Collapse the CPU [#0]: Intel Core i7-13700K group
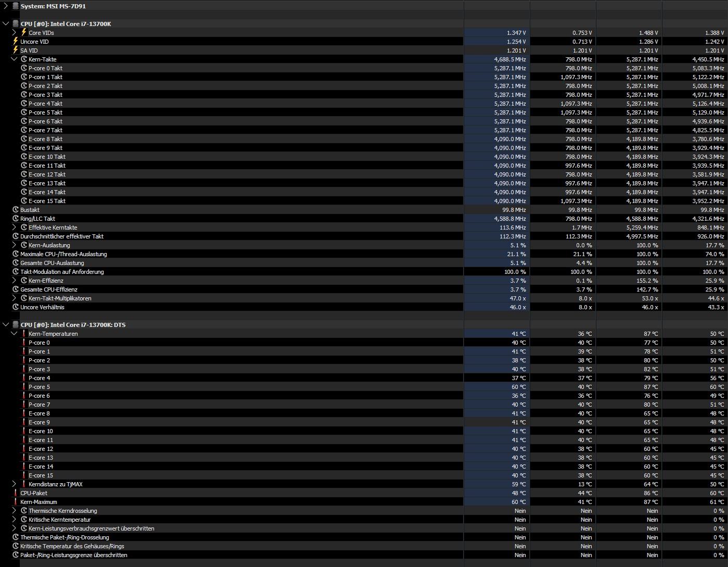 pyautogui.click(x=6, y=24)
